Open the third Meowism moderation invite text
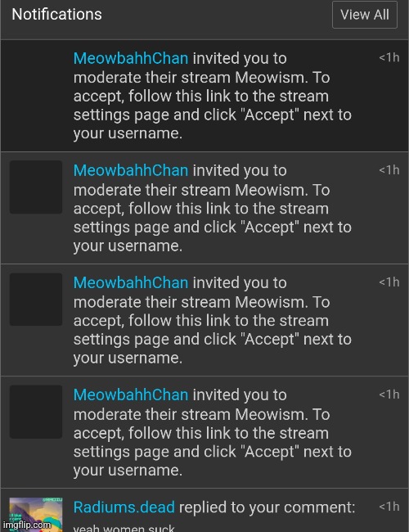This screenshot has height=532, width=409. point(213,320)
